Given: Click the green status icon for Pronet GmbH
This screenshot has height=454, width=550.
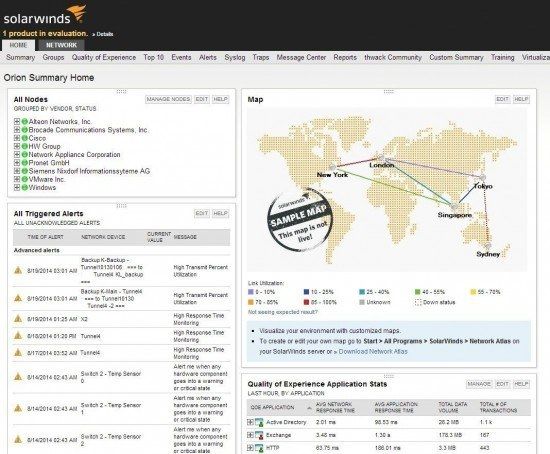Looking at the screenshot, I should pyautogui.click(x=25, y=163).
